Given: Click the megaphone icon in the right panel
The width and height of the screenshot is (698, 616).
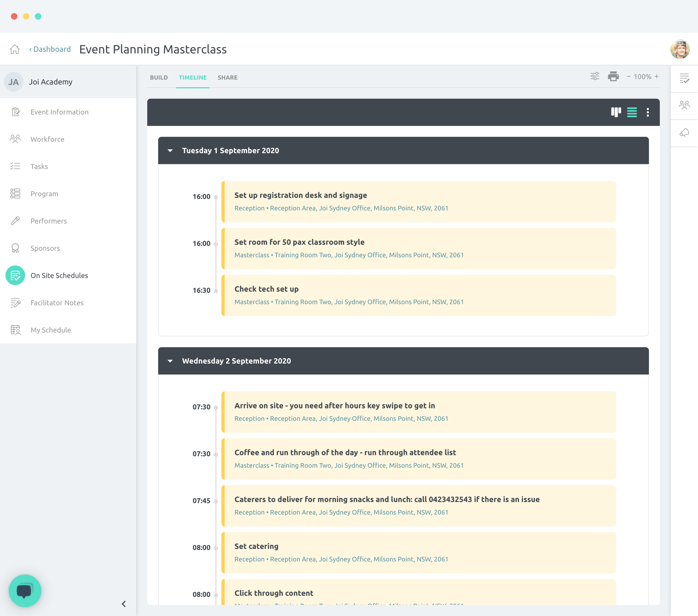Looking at the screenshot, I should (x=684, y=133).
